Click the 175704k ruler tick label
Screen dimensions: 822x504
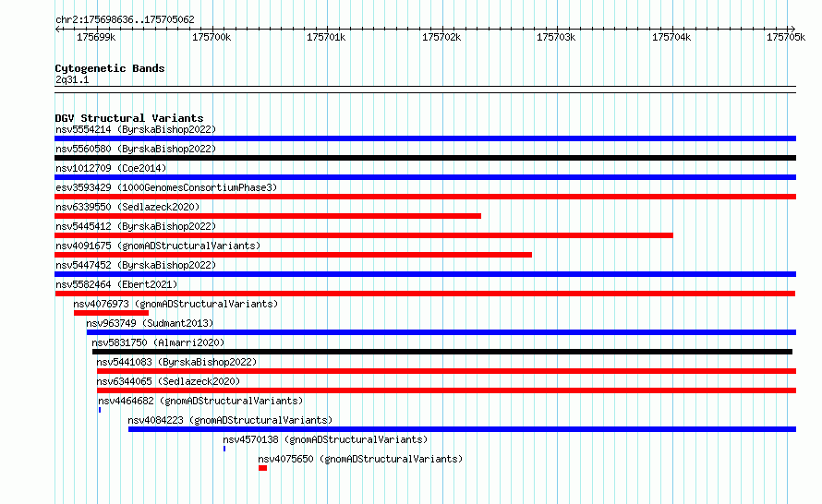[x=671, y=37]
